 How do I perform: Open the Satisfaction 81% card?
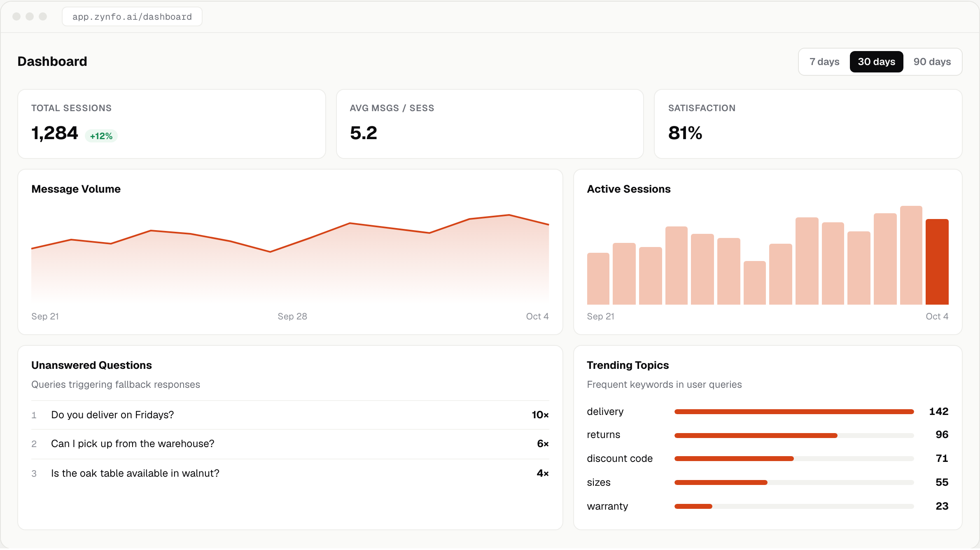point(808,124)
